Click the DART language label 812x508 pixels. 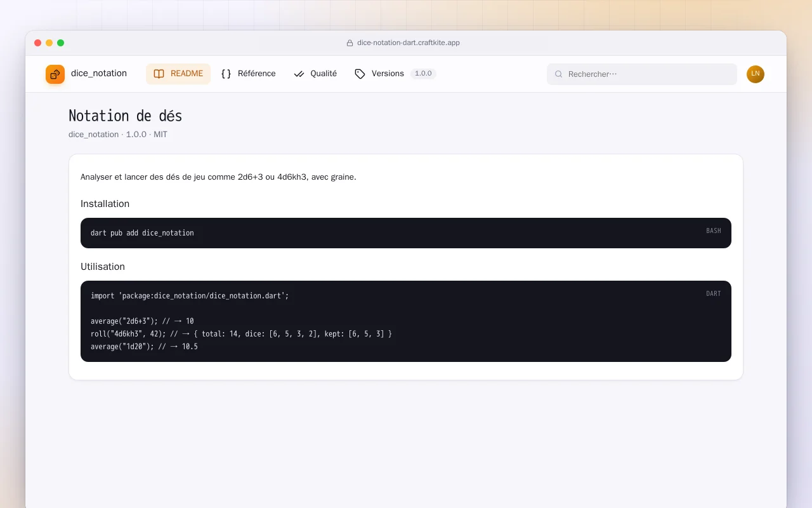pos(714,294)
